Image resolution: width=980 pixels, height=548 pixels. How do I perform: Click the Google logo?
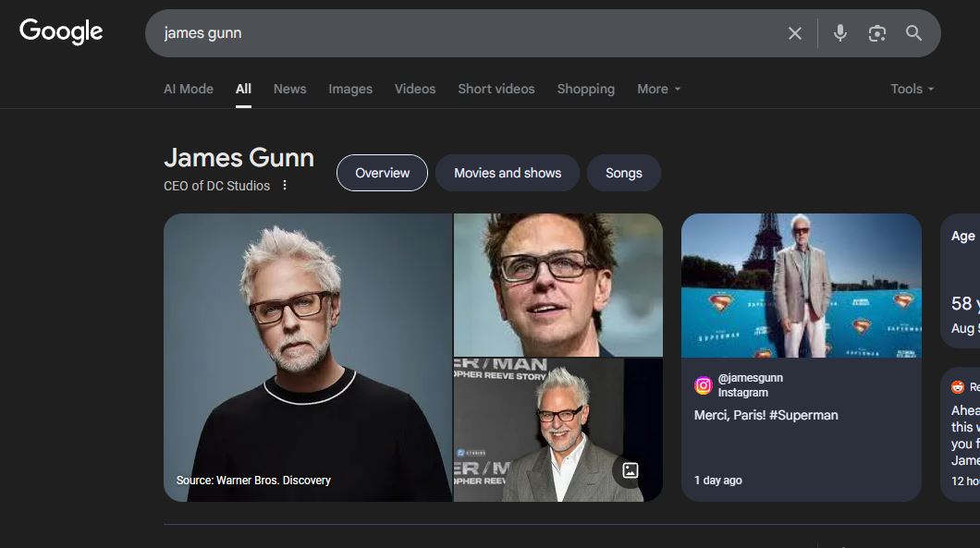(61, 31)
